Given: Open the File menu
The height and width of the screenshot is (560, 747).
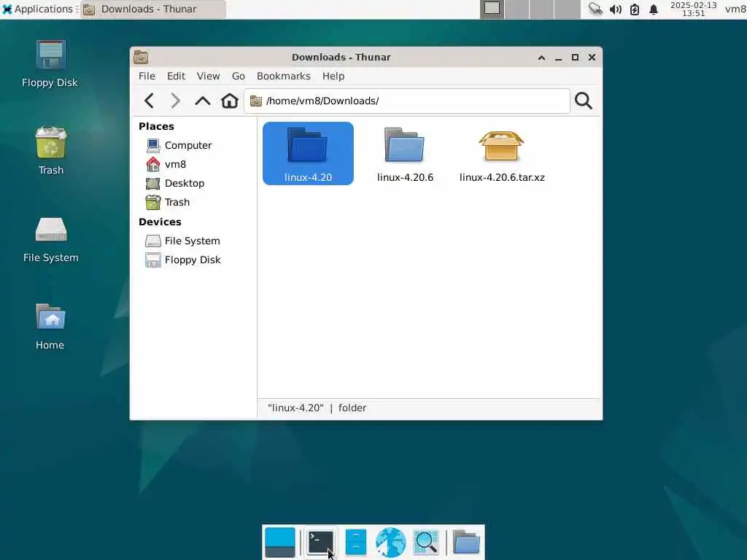Looking at the screenshot, I should (x=147, y=76).
